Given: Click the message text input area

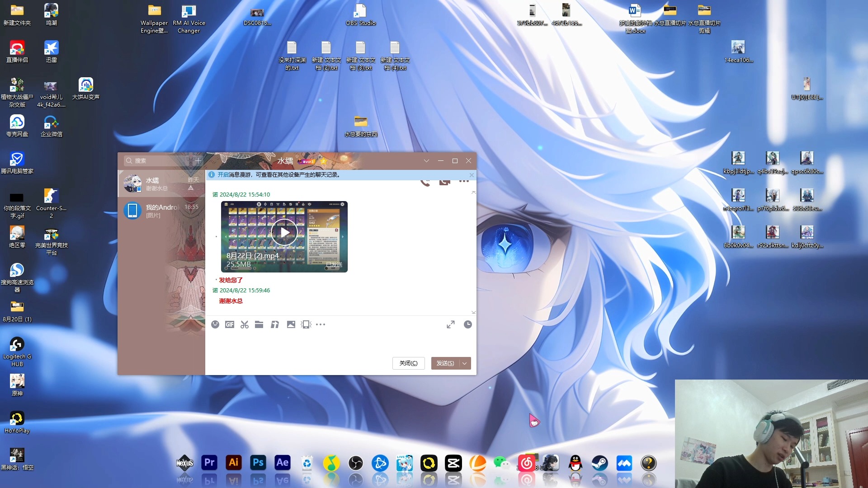Looking at the screenshot, I should [x=340, y=343].
